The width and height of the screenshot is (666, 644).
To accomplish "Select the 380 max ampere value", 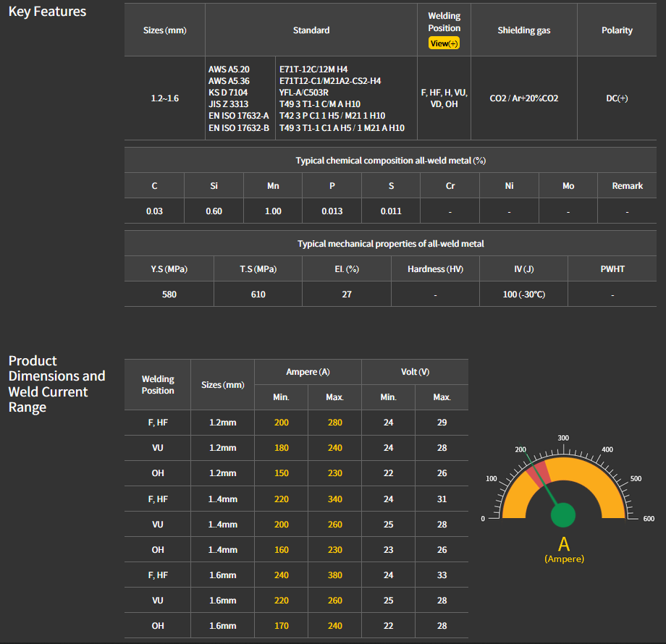I will pyautogui.click(x=334, y=575).
